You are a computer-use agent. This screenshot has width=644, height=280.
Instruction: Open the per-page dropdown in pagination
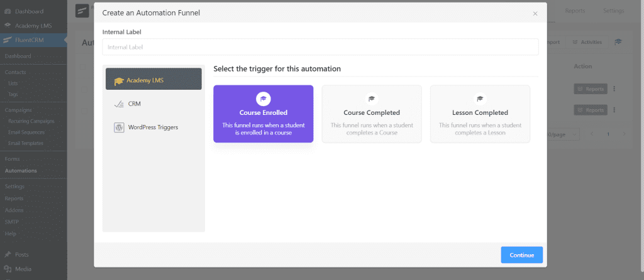(x=563, y=134)
